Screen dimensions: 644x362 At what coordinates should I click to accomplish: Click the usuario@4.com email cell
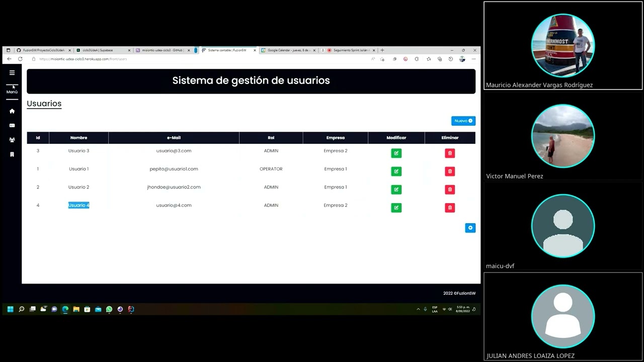pos(174,205)
